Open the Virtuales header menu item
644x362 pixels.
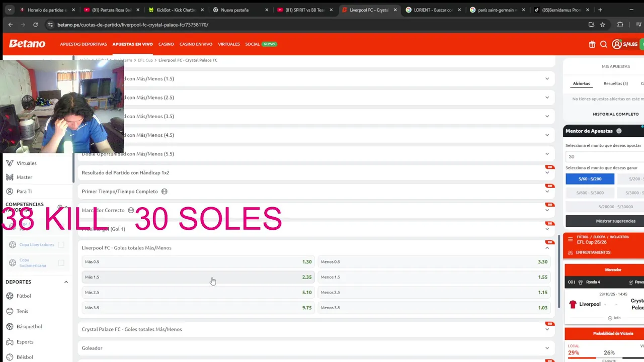(x=229, y=44)
